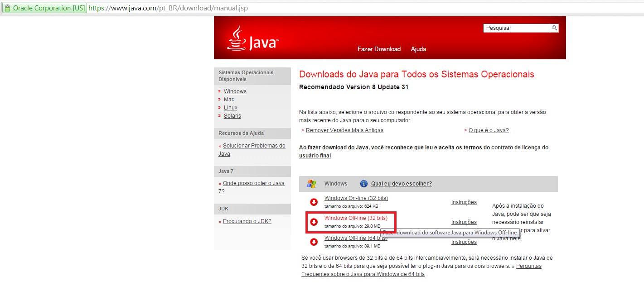Image resolution: width=644 pixels, height=286 pixels.
Task: Open the Fazer Download menu item
Action: point(379,49)
